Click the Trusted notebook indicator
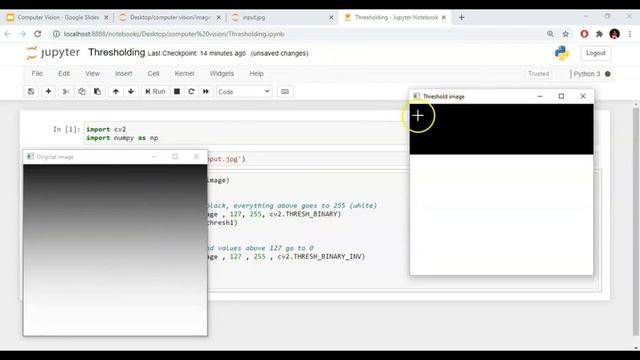 538,73
